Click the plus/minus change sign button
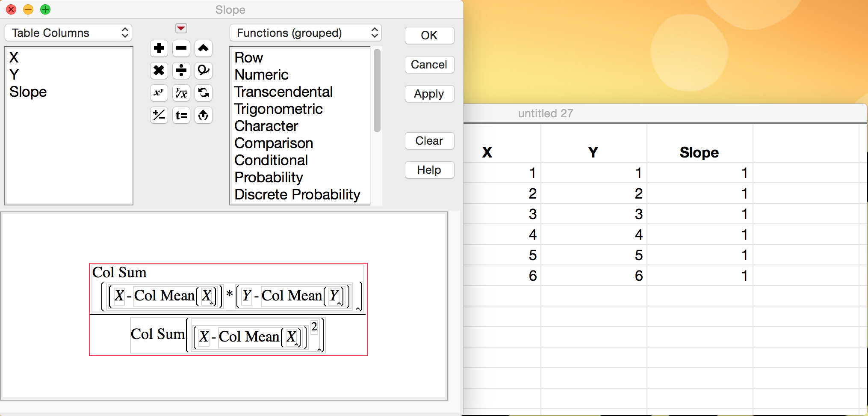The width and height of the screenshot is (868, 416). 159,115
